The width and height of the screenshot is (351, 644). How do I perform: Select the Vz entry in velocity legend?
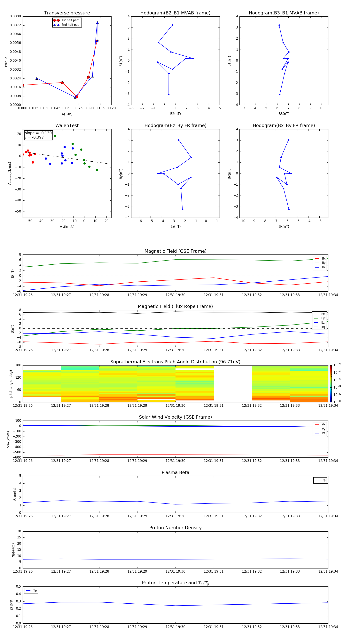click(320, 433)
